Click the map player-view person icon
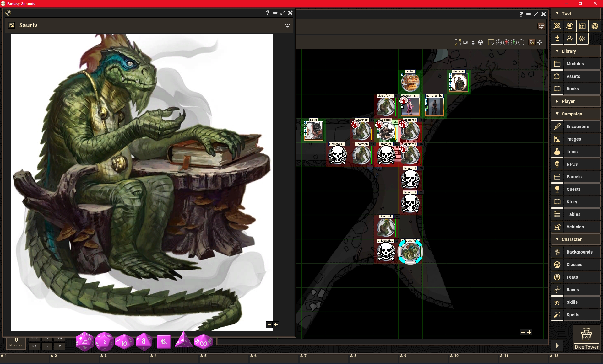 (473, 43)
